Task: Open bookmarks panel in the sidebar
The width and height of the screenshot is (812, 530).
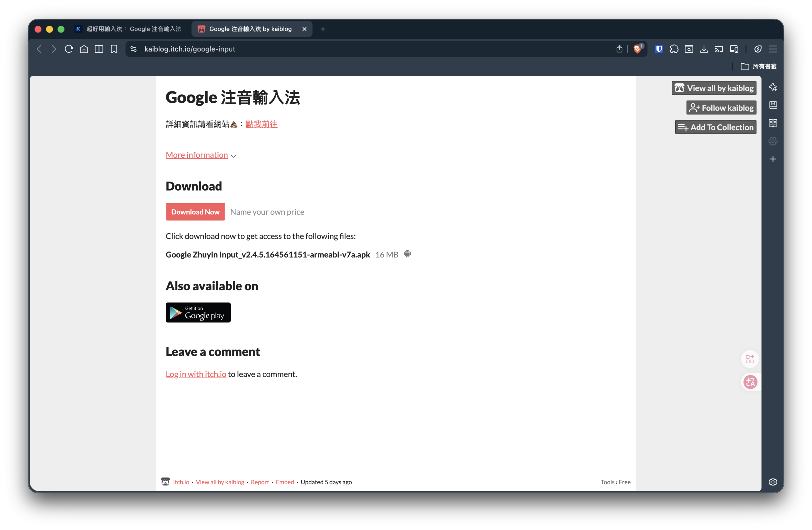Action: coord(772,105)
